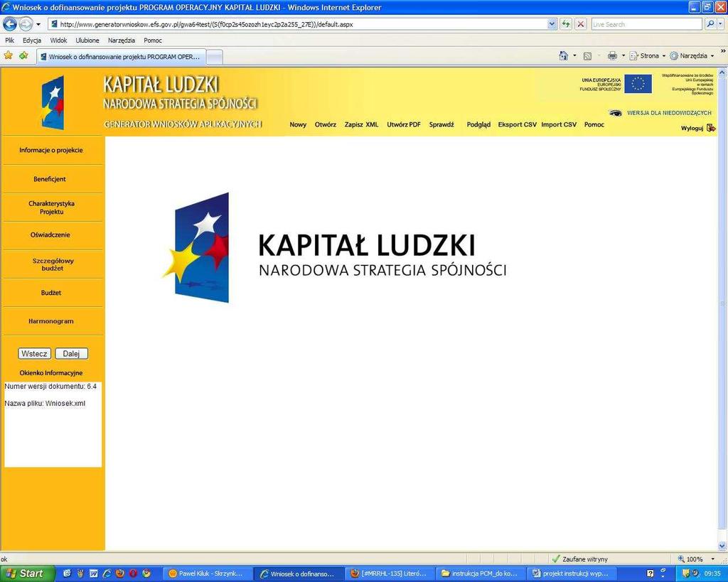Click the Wyloguj logout icon
The image size is (728, 582).
pos(710,128)
